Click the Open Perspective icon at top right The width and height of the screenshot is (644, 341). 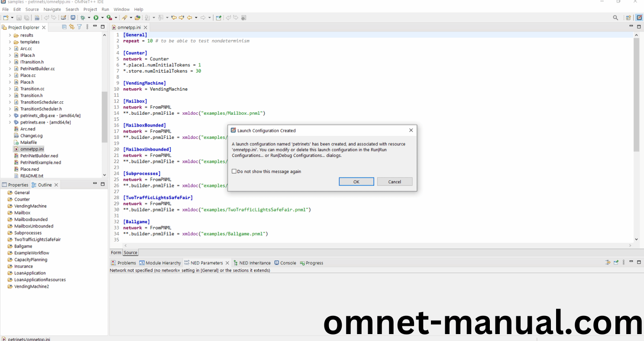point(628,18)
